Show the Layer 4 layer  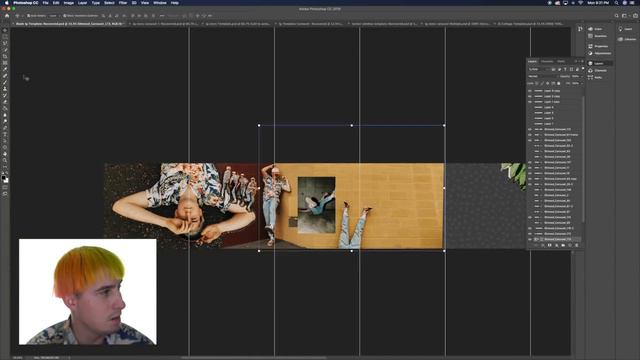pos(530,107)
